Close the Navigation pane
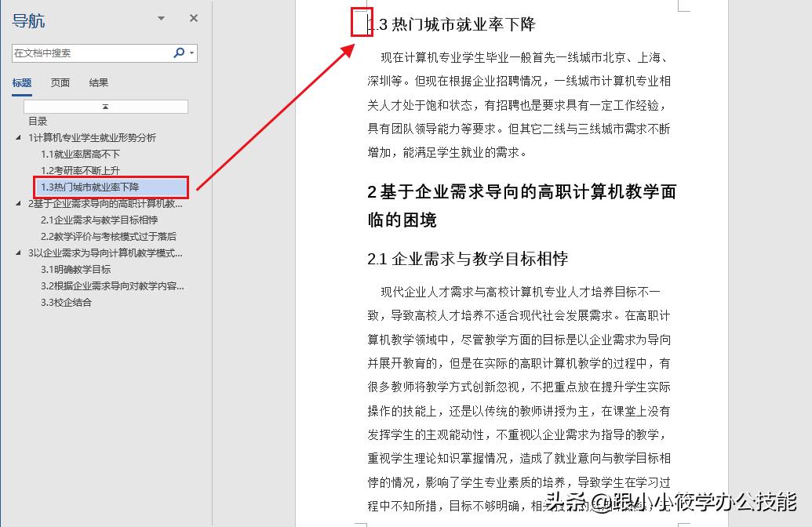The image size is (812, 527). tap(193, 17)
